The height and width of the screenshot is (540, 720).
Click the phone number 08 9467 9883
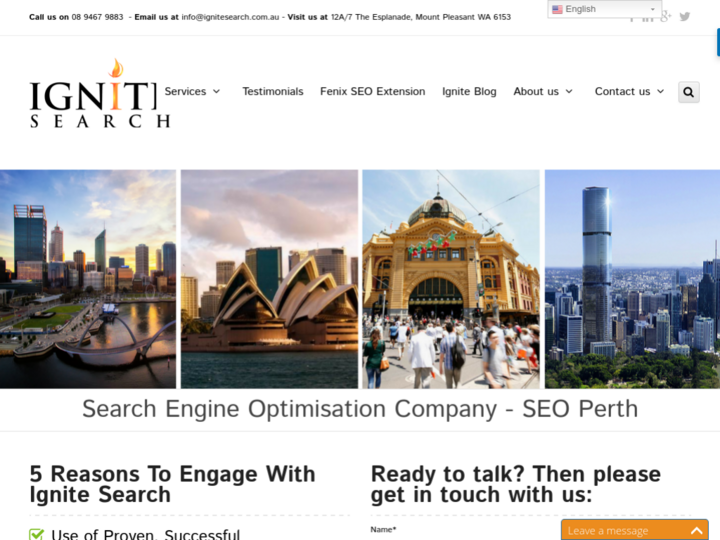97,17
